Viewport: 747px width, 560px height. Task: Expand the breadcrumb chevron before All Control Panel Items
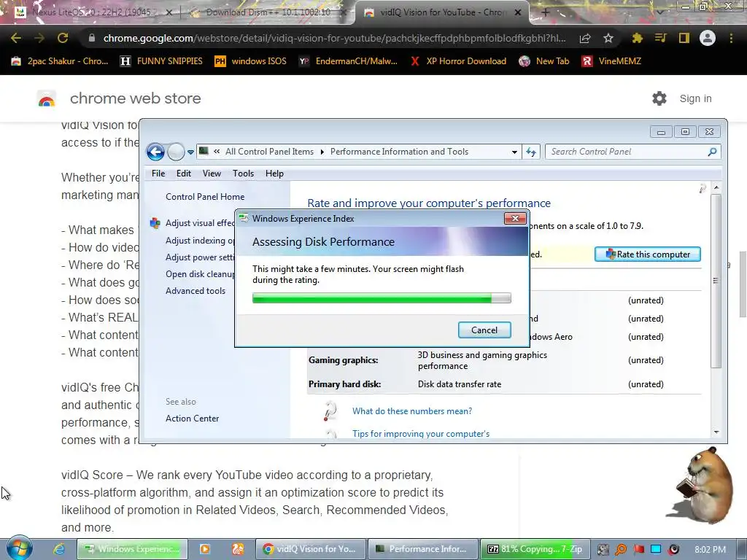(217, 152)
